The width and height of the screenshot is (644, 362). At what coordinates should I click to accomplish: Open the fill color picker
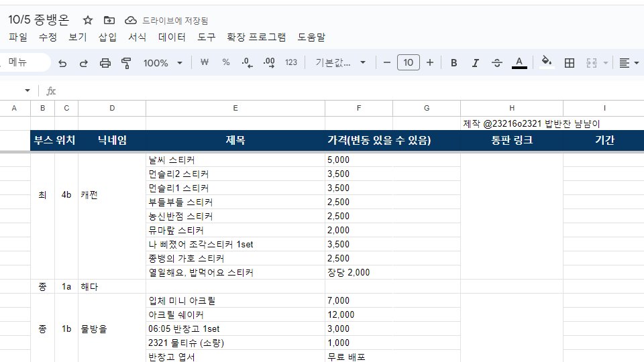click(546, 62)
